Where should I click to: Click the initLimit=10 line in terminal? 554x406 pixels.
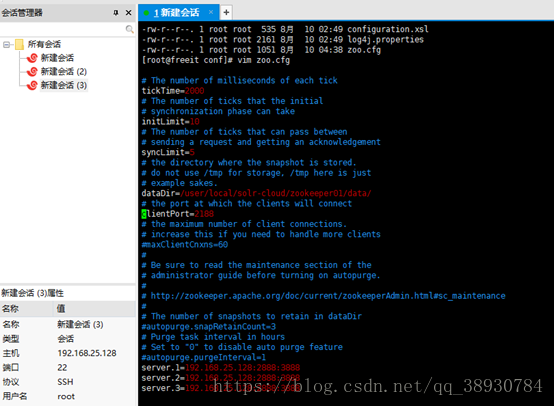point(170,122)
